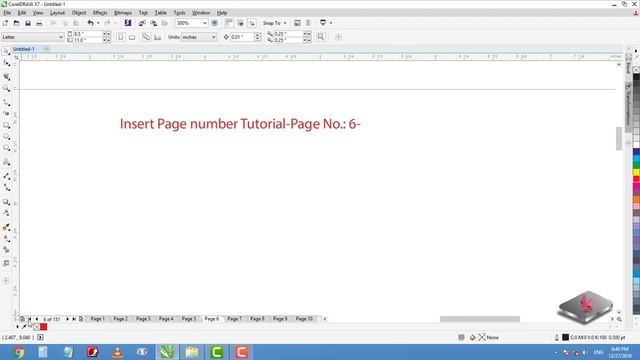Screen dimensions: 640x360
Task: Select the Drop Shadow tool
Action: [x=6, y=202]
